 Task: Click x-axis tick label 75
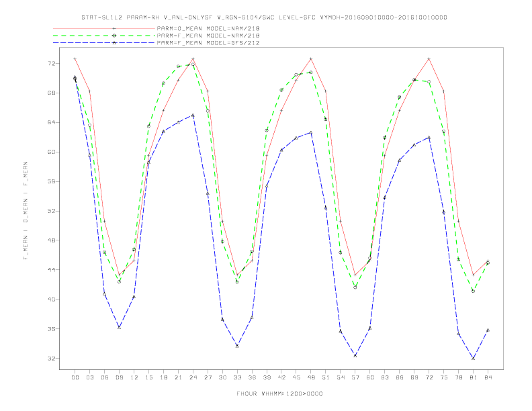click(444, 377)
